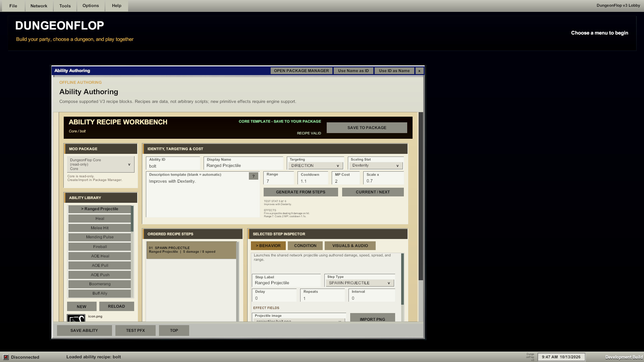Open the Options menu
The width and height of the screenshot is (644, 362).
pos(91,6)
